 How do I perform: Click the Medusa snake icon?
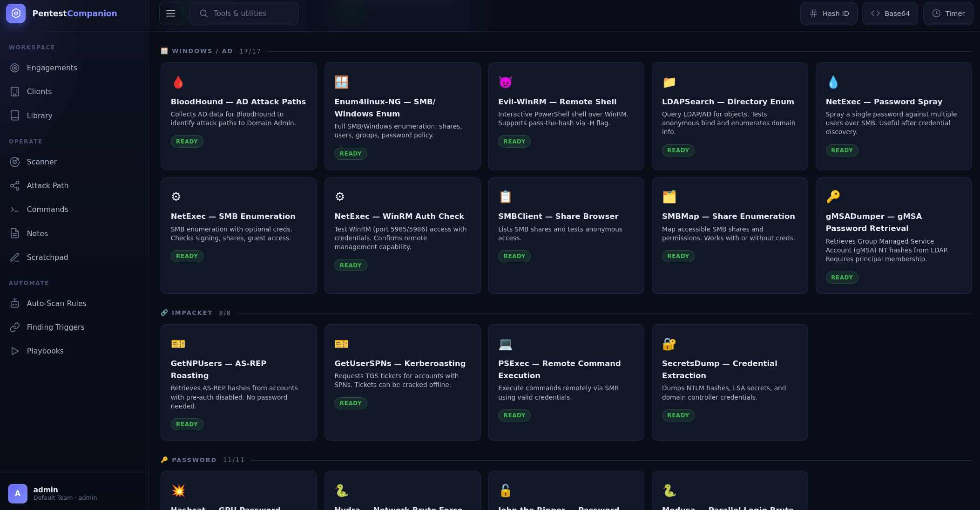[669, 491]
